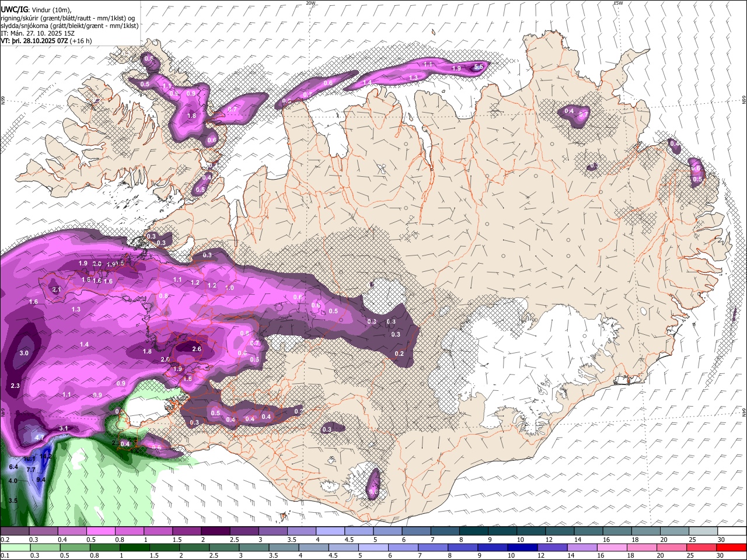
Task: Click the header line 'UWC/IG: Vindur (10m),'
Action: 36,10
